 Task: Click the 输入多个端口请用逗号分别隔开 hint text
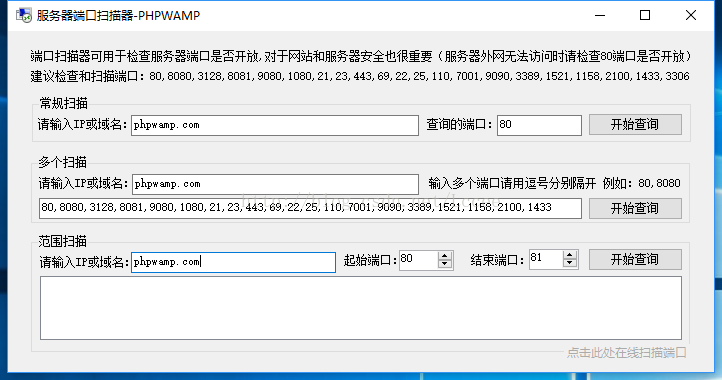[x=512, y=183]
